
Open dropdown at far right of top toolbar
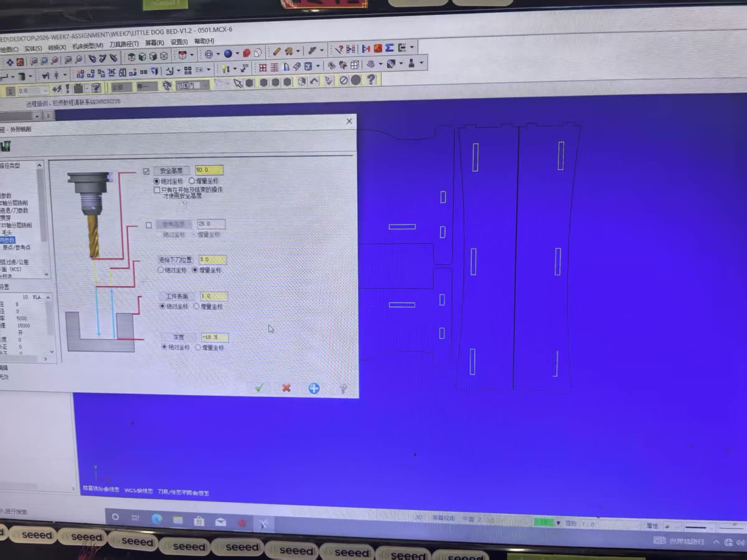point(411,47)
